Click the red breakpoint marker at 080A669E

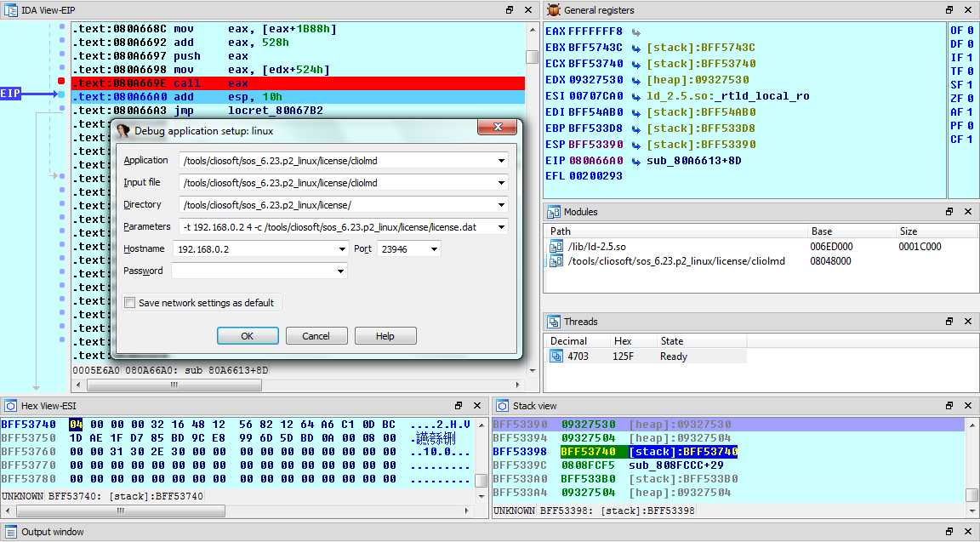[61, 81]
